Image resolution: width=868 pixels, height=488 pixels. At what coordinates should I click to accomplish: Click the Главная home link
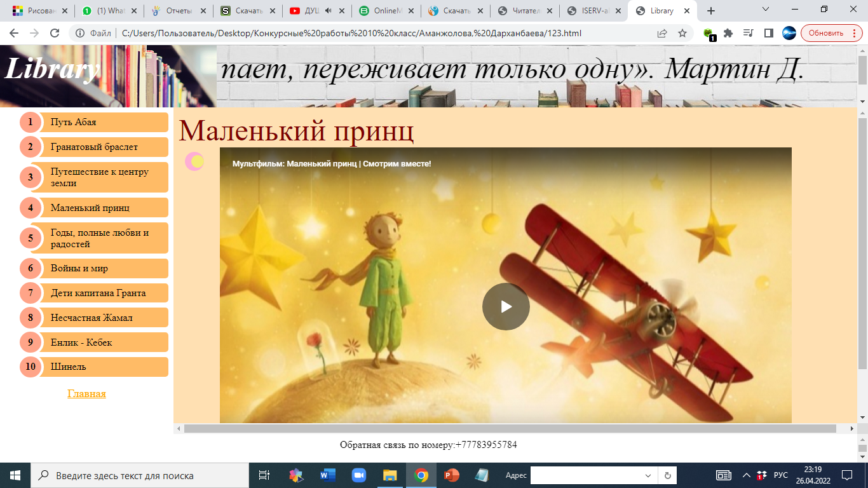pyautogui.click(x=86, y=394)
